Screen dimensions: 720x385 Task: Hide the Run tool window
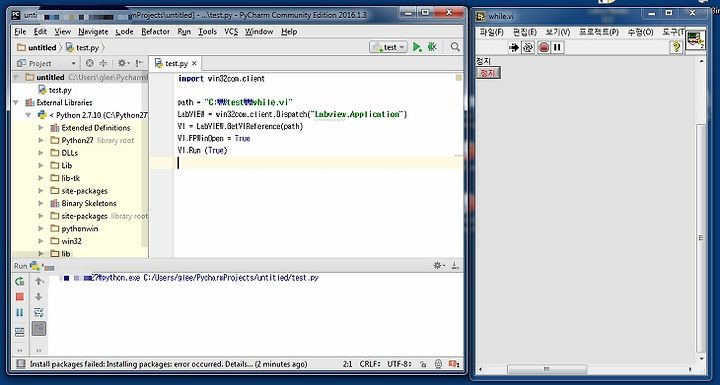tap(455, 266)
